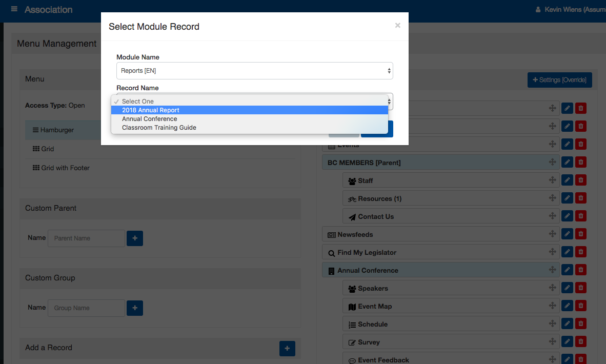
Task: Click the Parent Name input field
Action: click(86, 238)
